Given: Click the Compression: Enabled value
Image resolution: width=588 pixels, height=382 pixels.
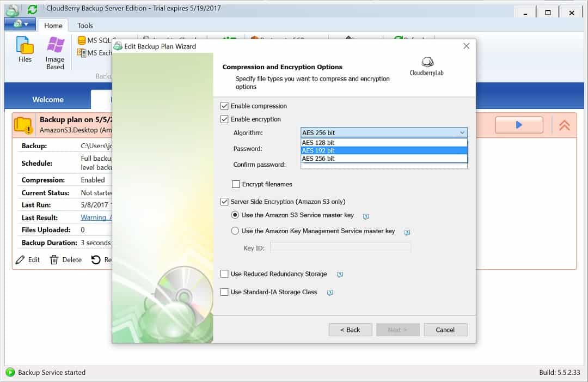Looking at the screenshot, I should (93, 180).
